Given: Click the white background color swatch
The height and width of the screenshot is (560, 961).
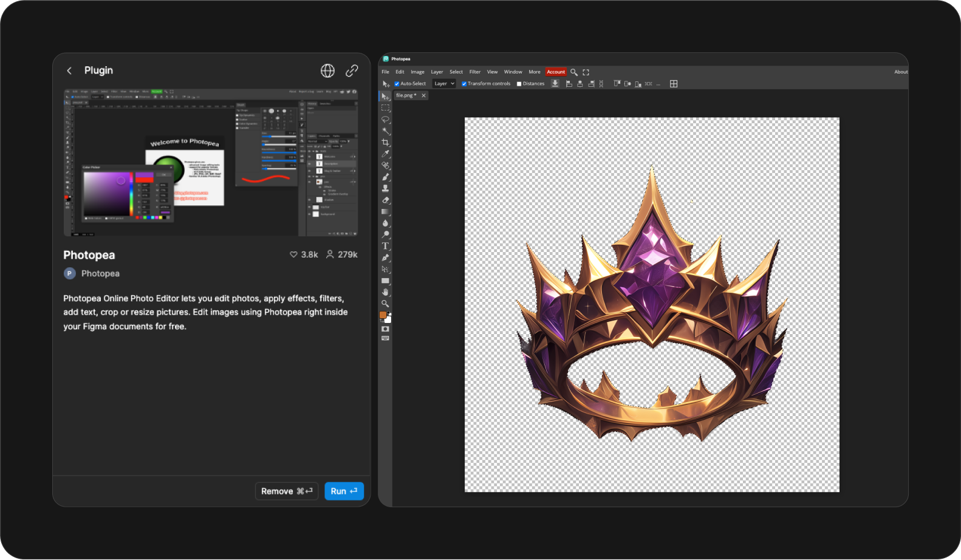Looking at the screenshot, I should (x=388, y=320).
